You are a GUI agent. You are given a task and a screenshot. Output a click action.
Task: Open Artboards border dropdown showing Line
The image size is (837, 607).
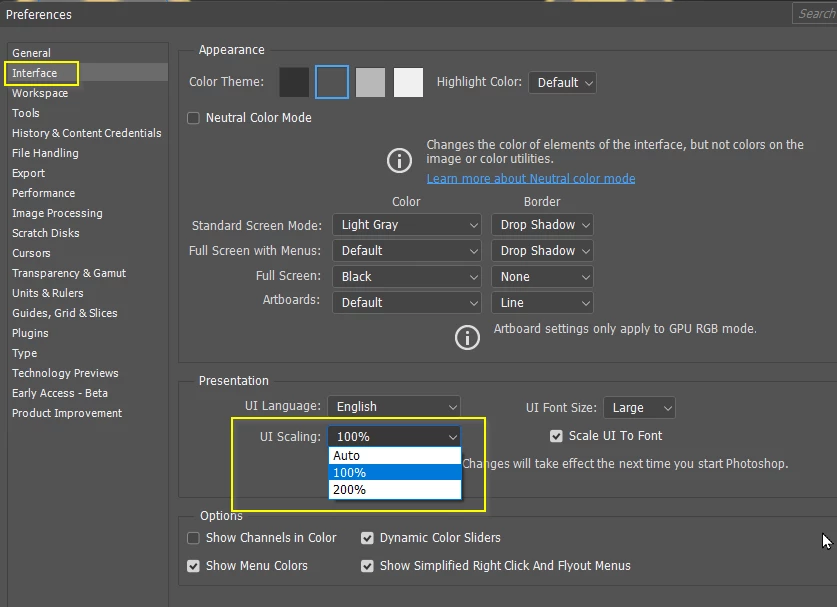(x=542, y=303)
